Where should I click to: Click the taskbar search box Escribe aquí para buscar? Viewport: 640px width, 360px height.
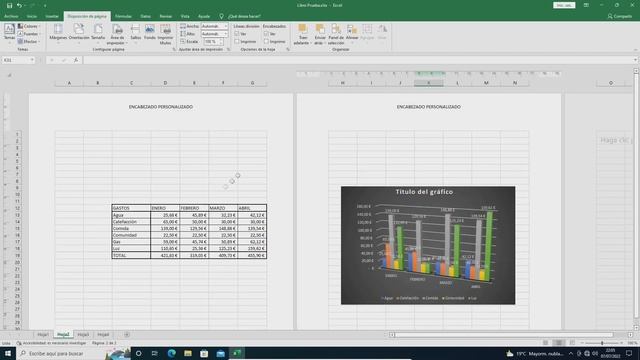point(73,353)
